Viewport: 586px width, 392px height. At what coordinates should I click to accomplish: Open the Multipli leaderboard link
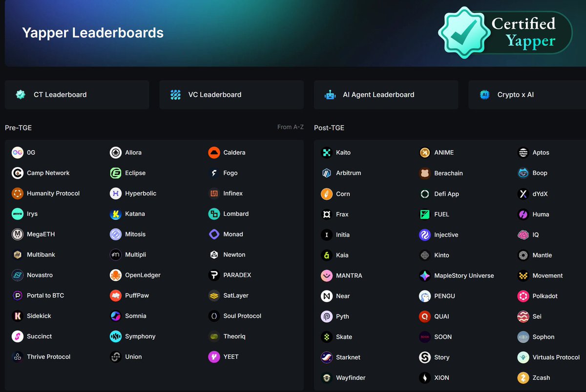point(128,255)
